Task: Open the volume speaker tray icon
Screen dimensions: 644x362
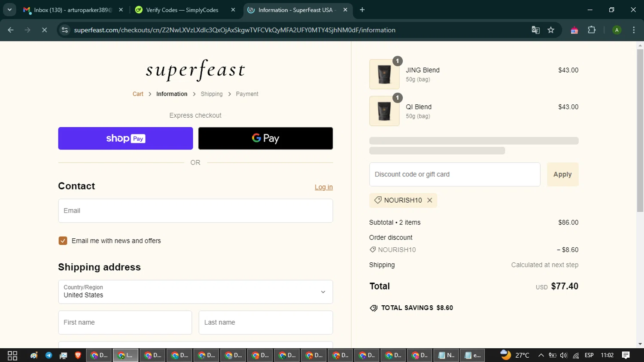Action: click(564, 356)
